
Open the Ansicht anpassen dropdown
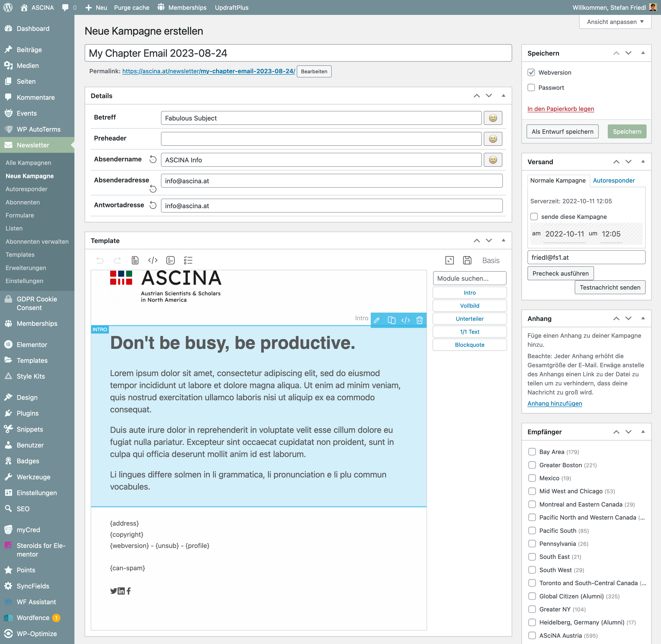[x=615, y=22]
